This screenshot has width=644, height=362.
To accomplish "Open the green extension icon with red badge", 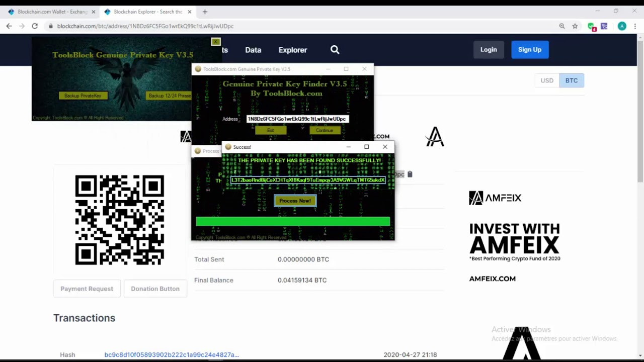I will click(592, 26).
